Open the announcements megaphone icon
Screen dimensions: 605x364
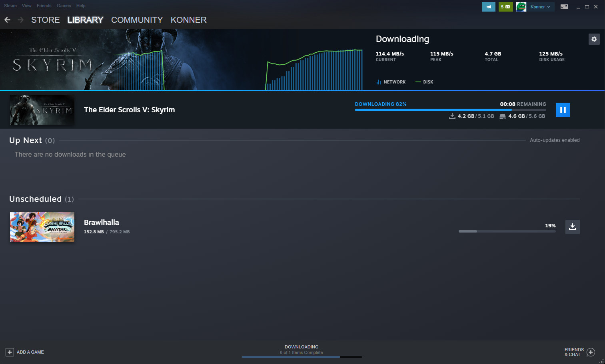488,7
